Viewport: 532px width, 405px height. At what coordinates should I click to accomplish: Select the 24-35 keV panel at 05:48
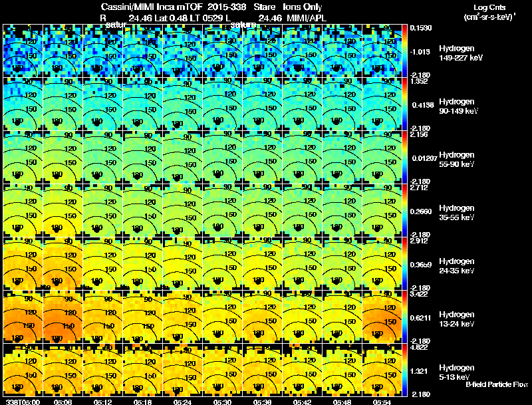click(342, 263)
